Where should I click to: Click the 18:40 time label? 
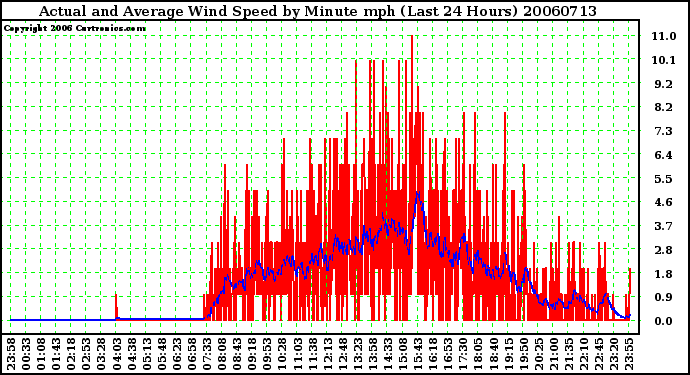[493, 354]
